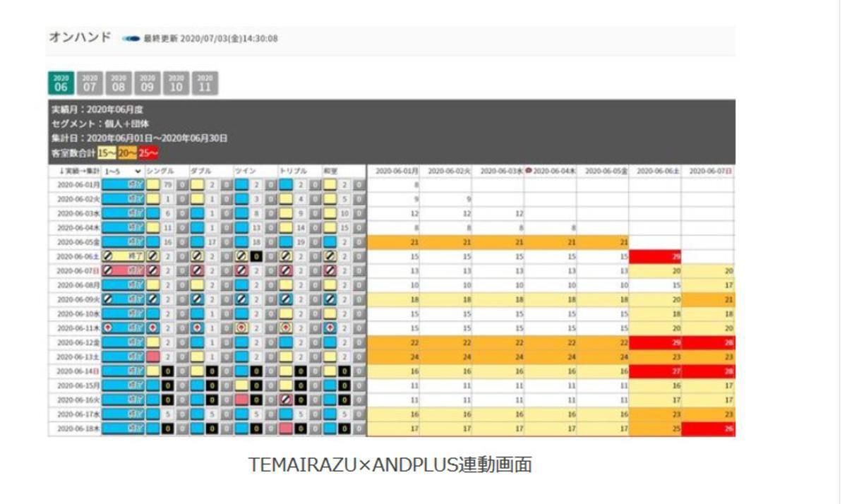Click the ダブル count 17 on 2020-06-05
The width and height of the screenshot is (847, 504).
[212, 243]
